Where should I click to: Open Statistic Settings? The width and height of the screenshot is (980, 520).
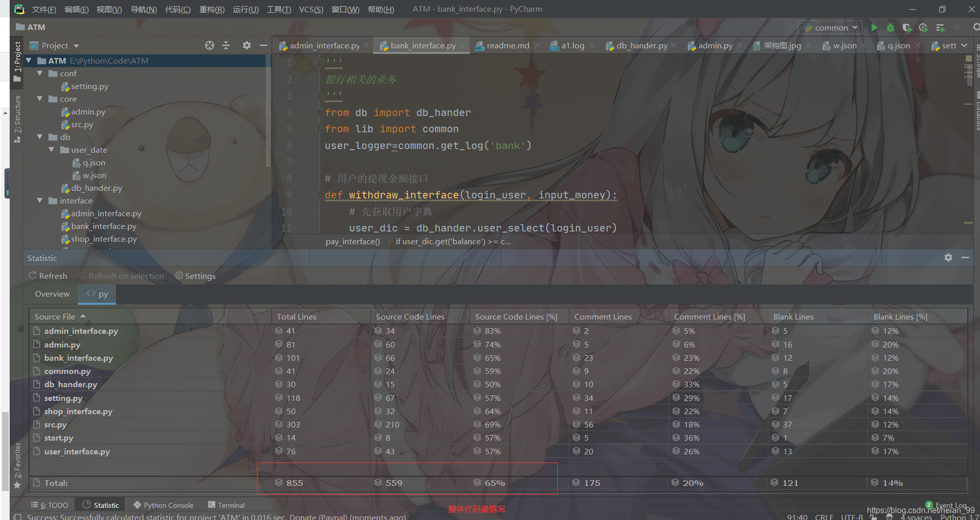[x=195, y=276]
